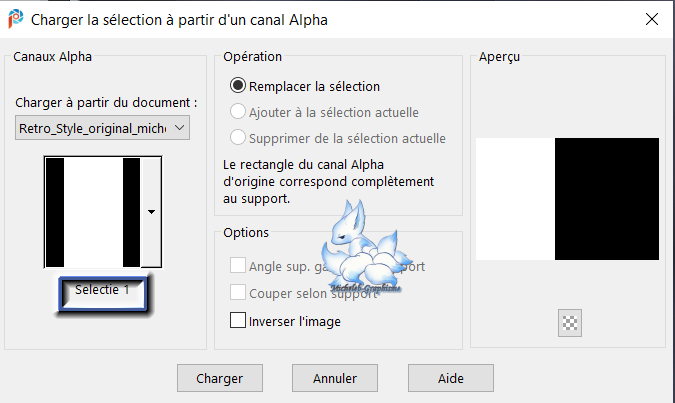Viewport: 675px width, 403px height.
Task: Click the dialog title bar text
Action: pos(180,19)
